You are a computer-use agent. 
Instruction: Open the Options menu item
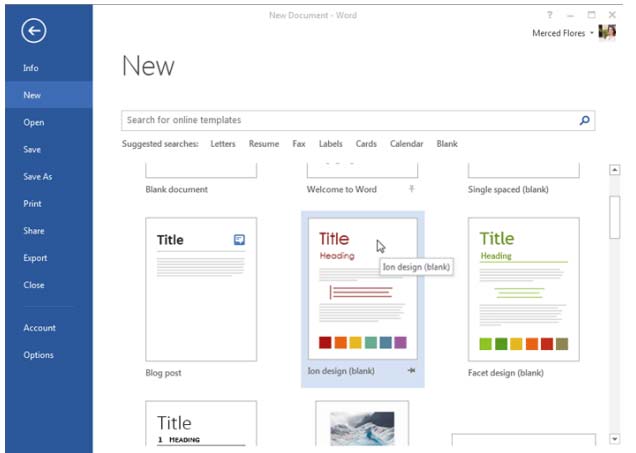pyautogui.click(x=39, y=355)
